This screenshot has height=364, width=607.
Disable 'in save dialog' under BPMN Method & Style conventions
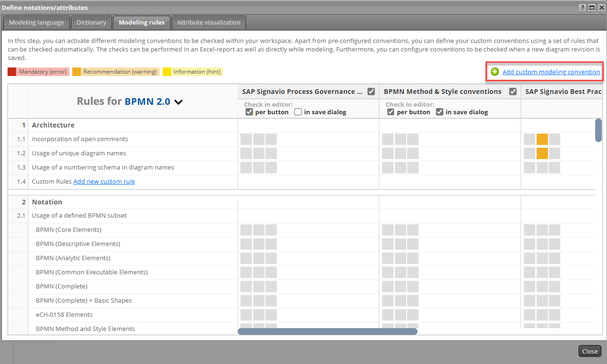click(440, 112)
